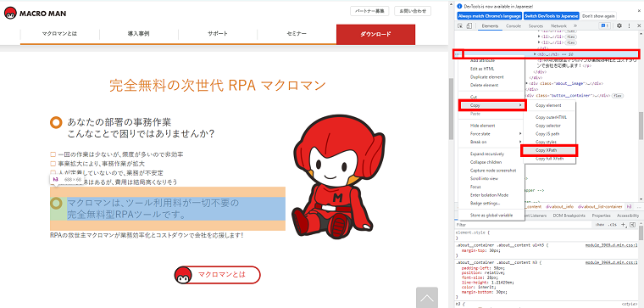Open the issues counter badge in DevTools
The height and width of the screenshot is (308, 644).
coord(605,26)
